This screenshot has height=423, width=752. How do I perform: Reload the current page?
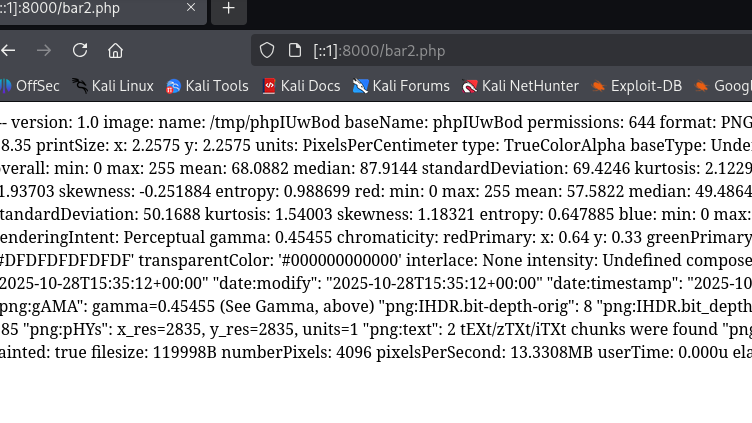point(80,50)
